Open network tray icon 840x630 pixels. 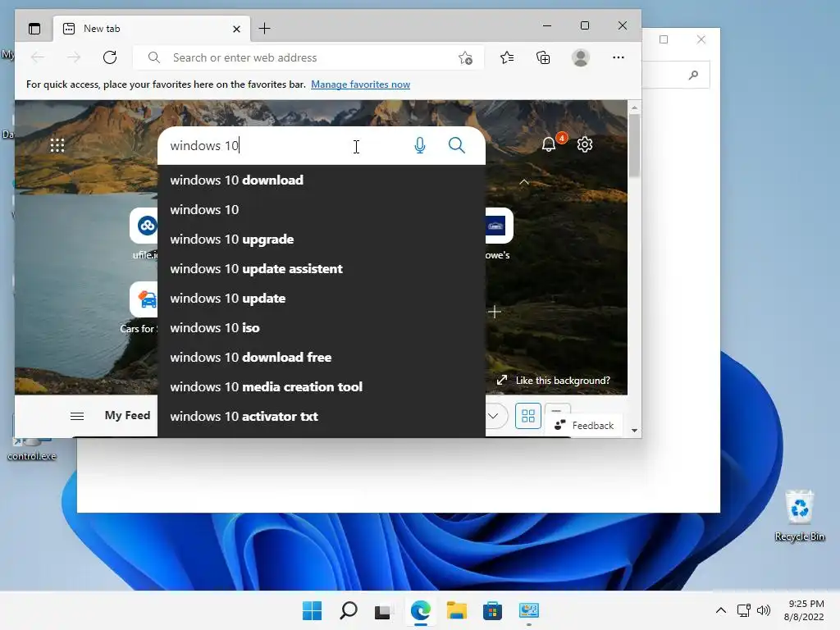click(743, 610)
